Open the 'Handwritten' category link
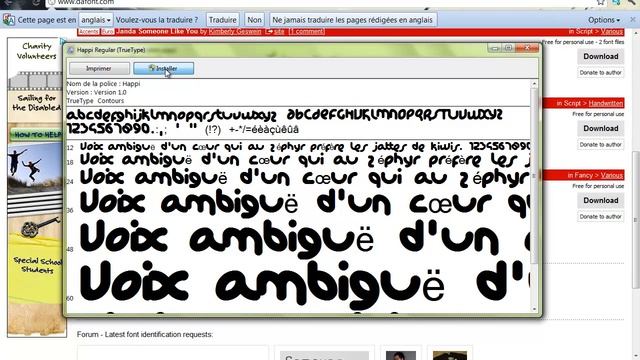 [x=606, y=103]
